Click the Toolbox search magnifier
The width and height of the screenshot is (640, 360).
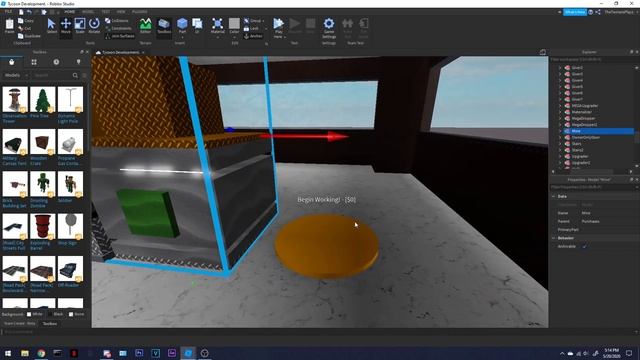pos(75,76)
